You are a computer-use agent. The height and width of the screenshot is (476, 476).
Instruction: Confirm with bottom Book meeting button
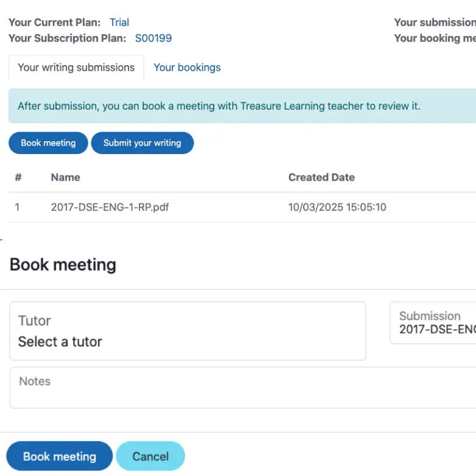click(60, 457)
